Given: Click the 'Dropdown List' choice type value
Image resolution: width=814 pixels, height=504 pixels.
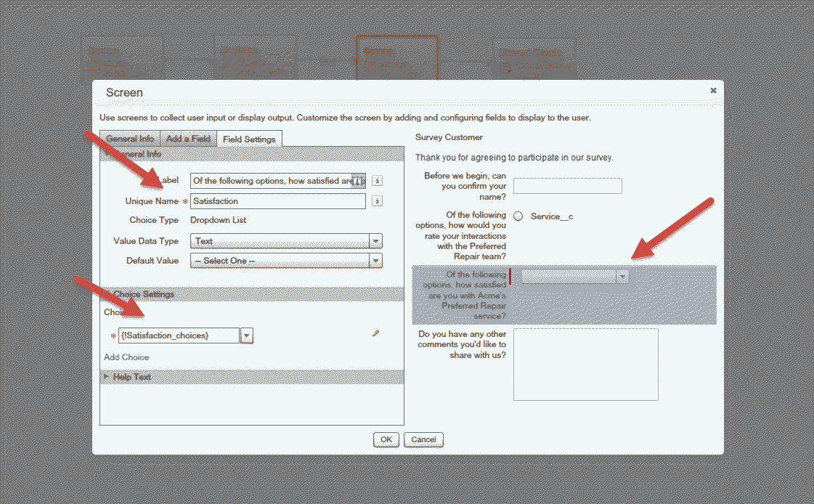Looking at the screenshot, I should [218, 220].
